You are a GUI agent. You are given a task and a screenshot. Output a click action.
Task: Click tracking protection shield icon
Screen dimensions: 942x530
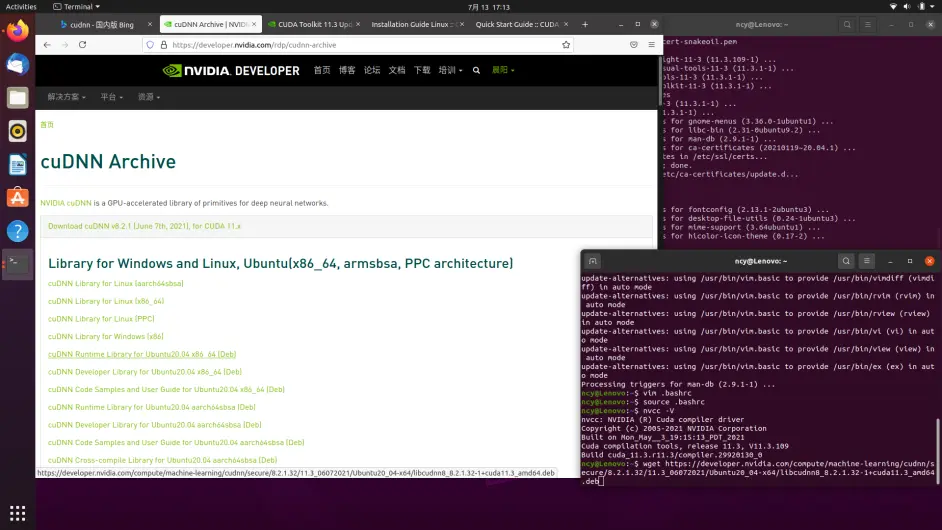(150, 44)
